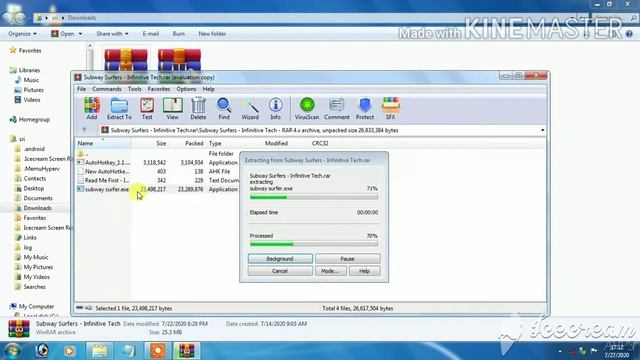Click the Delete toolbar icon
The height and width of the screenshot is (360, 640).
(x=198, y=109)
